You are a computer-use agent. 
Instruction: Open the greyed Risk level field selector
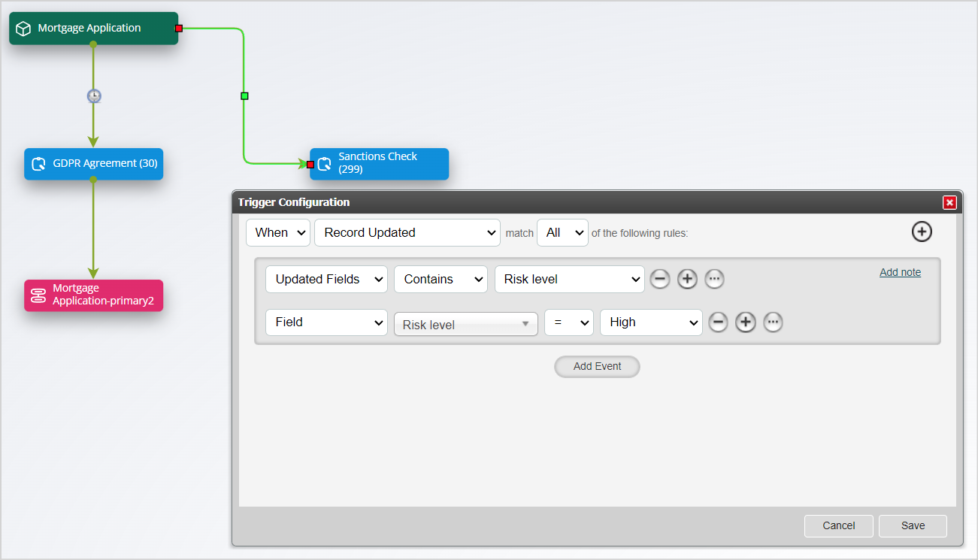[466, 324]
